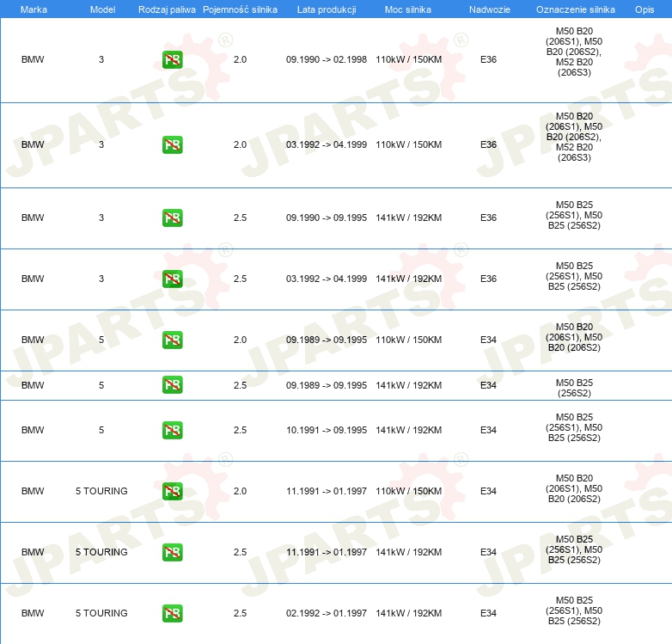This screenshot has height=644, width=672.
Task: Click 110kW / 150KM in the 5 TOURING row
Action: [408, 491]
